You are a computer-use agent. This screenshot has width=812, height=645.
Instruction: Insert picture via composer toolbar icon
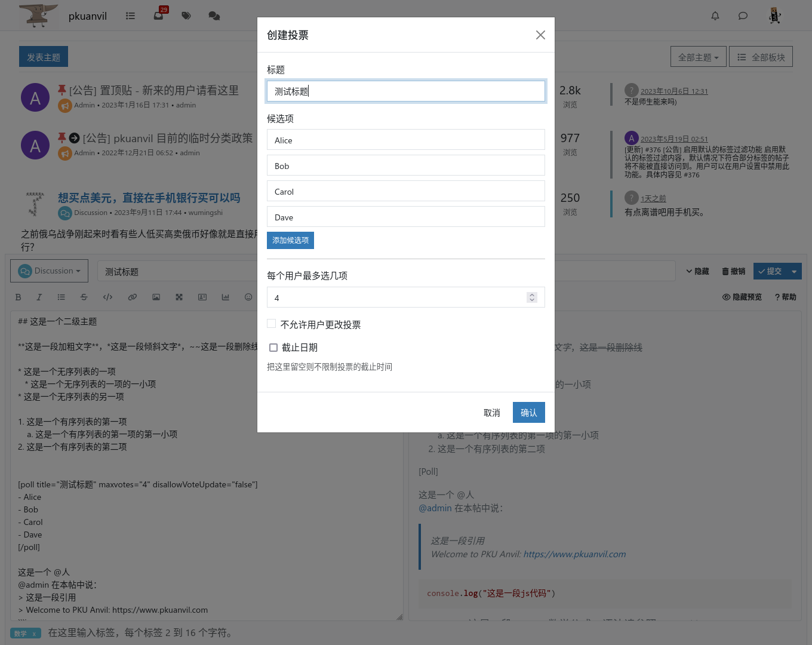click(156, 297)
